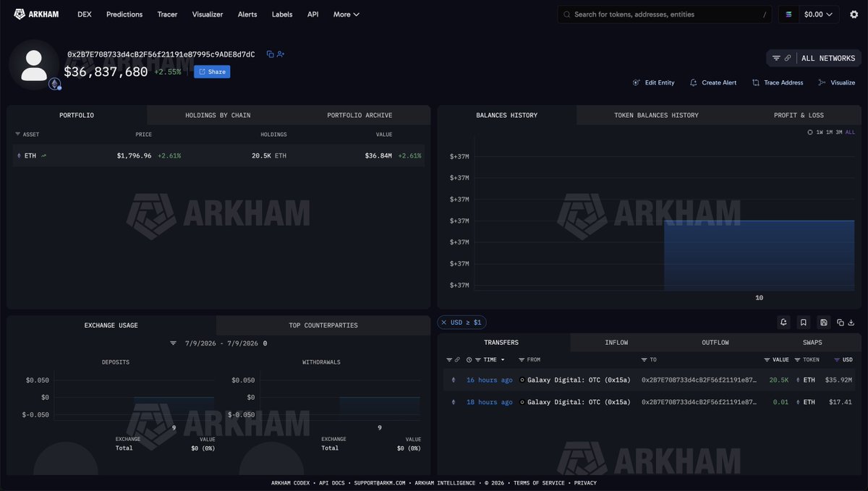Click the token search input field
The image size is (868, 491).
[x=665, y=14]
